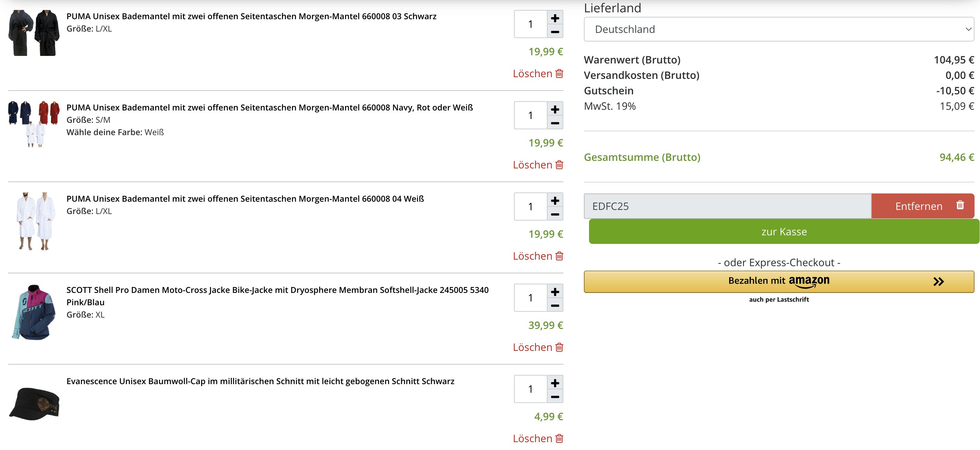Decrease quantity of black PUMA Bademantel
The width and height of the screenshot is (980, 450).
click(x=555, y=32)
